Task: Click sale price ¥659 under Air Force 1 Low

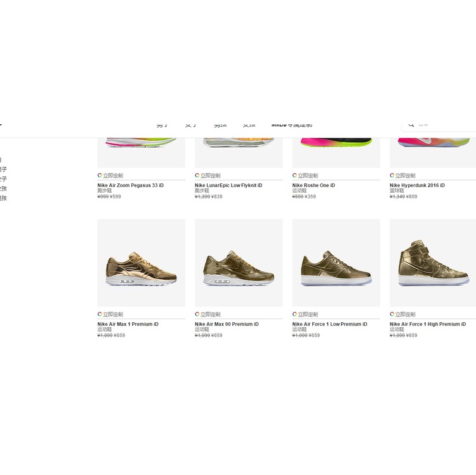Action: click(314, 335)
